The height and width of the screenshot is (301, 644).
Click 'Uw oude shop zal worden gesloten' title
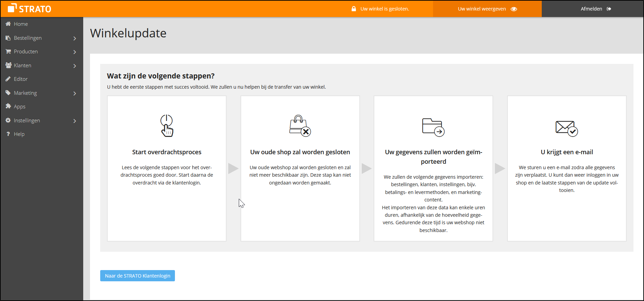[x=300, y=152]
